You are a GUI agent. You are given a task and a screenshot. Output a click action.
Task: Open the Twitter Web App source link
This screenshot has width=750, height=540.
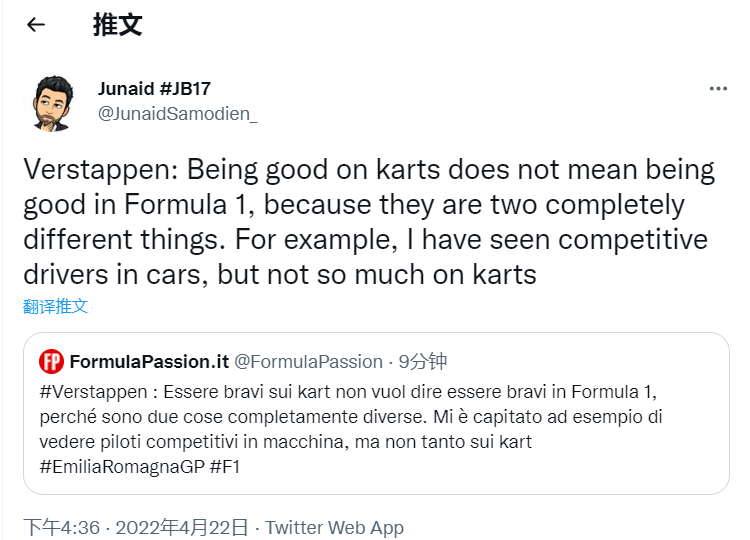334,527
